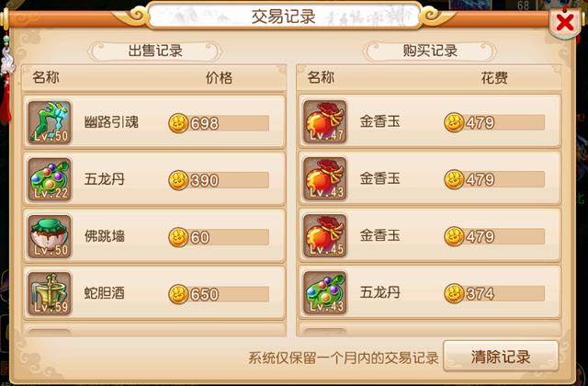588x386 pixels.
Task: Click the 交易记录 title banner
Action: [284, 17]
